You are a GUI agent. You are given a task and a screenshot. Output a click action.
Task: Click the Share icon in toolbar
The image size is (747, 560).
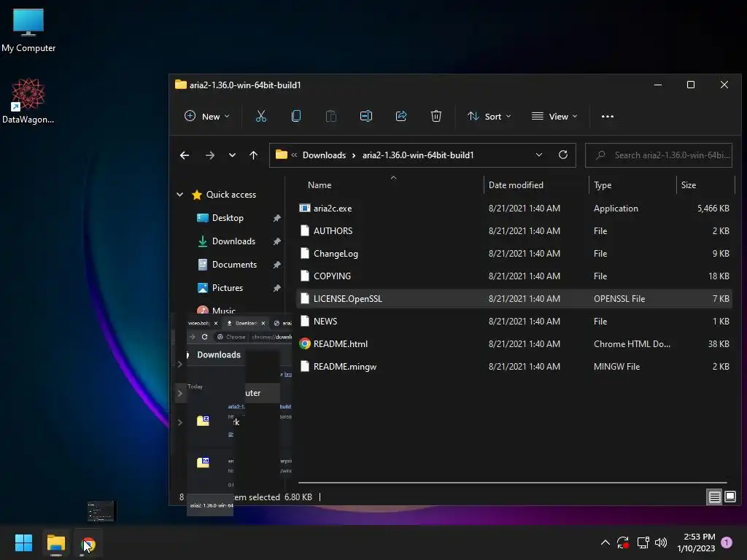click(x=401, y=116)
